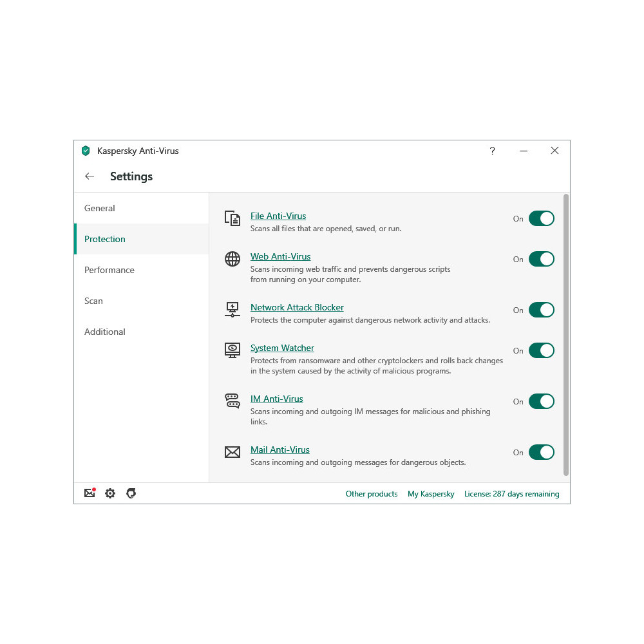This screenshot has width=644, height=644.
Task: Click the Web Anti-Virus globe icon
Action: (232, 259)
